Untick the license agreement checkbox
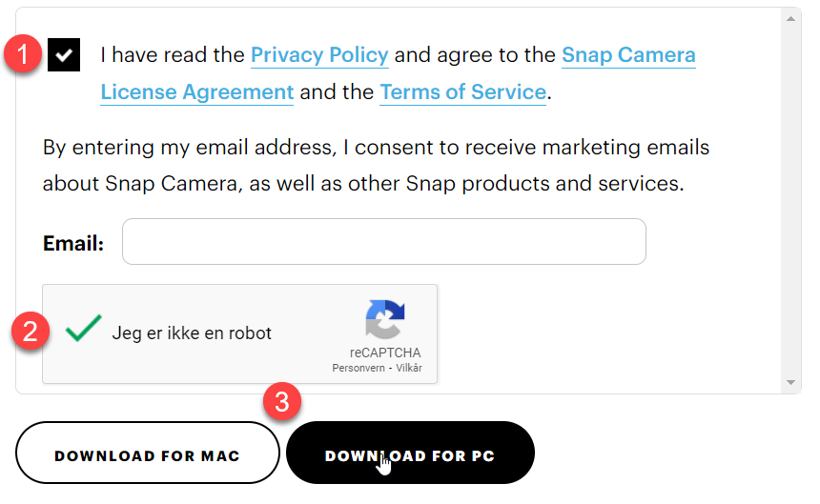The width and height of the screenshot is (820, 504). [x=64, y=55]
